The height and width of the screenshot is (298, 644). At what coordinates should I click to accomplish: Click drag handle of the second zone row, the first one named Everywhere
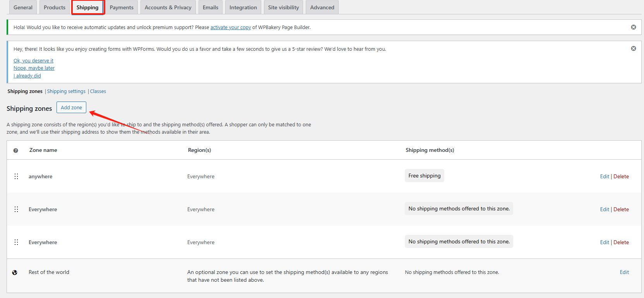pyautogui.click(x=16, y=209)
